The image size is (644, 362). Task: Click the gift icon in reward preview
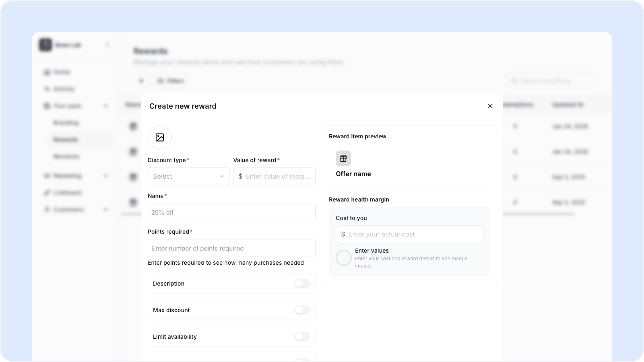pyautogui.click(x=343, y=158)
